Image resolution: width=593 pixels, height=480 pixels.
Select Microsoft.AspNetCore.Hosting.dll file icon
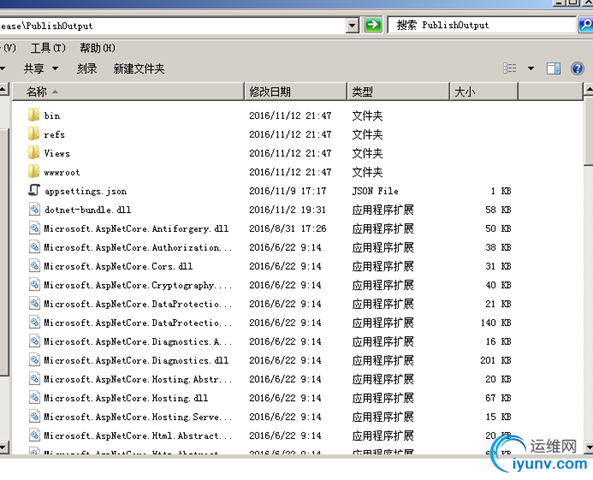pyautogui.click(x=34, y=398)
